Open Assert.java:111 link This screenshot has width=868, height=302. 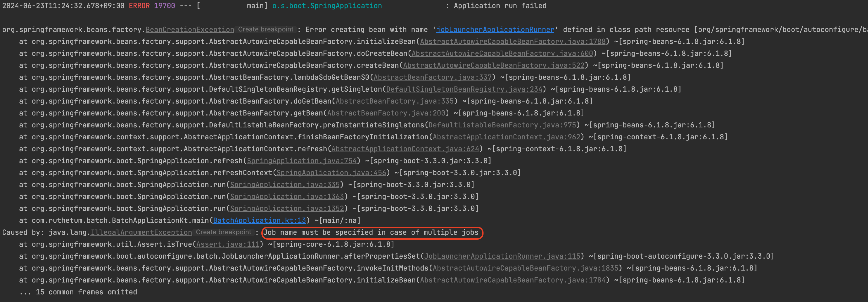click(x=228, y=244)
